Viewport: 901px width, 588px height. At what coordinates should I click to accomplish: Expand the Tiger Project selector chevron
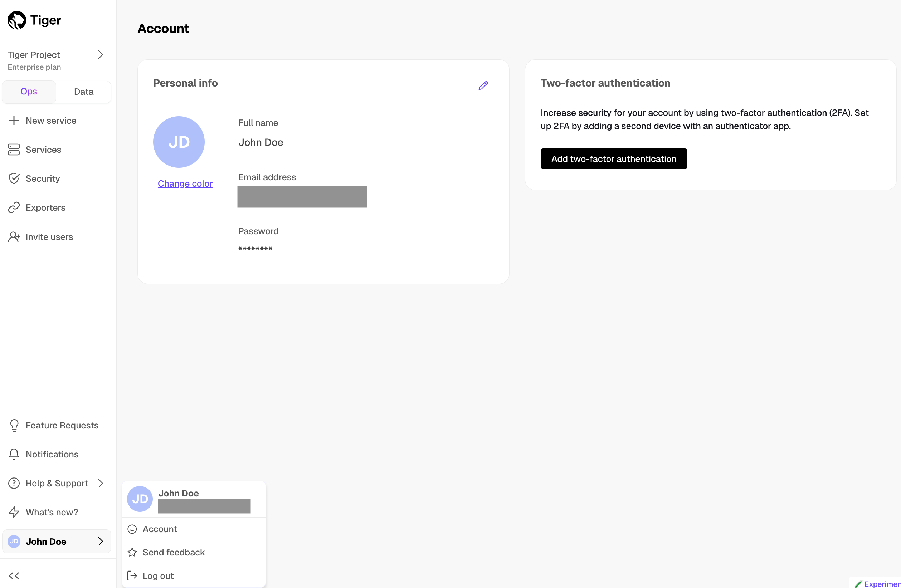[100, 55]
